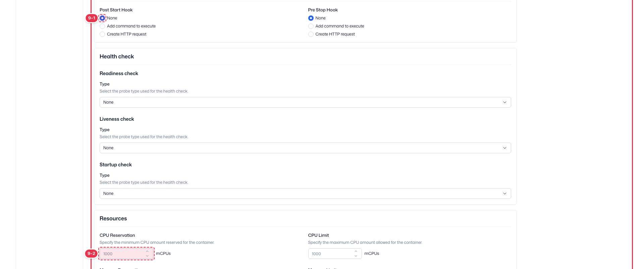Click the Startup check subheading
The width and height of the screenshot is (644, 269).
[x=116, y=165]
